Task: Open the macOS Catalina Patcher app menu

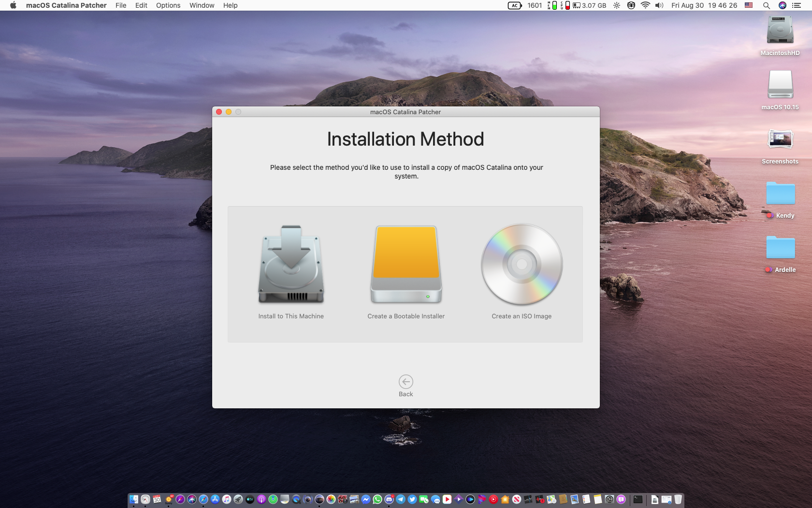Action: coord(66,5)
